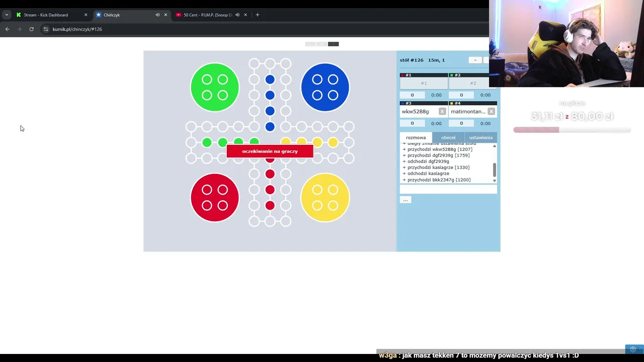The width and height of the screenshot is (644, 362).
Task: Click the topmost blue pawn in the blue column
Action: pyautogui.click(x=270, y=79)
